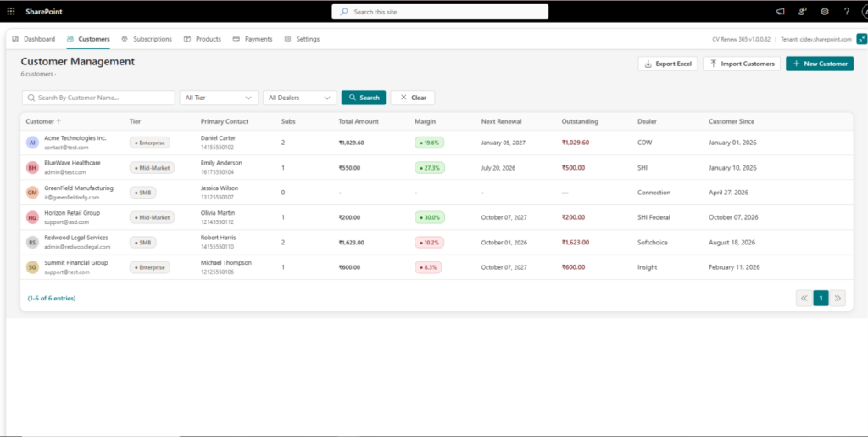This screenshot has height=437, width=868.
Task: Open the Dashboard tab
Action: tap(34, 39)
